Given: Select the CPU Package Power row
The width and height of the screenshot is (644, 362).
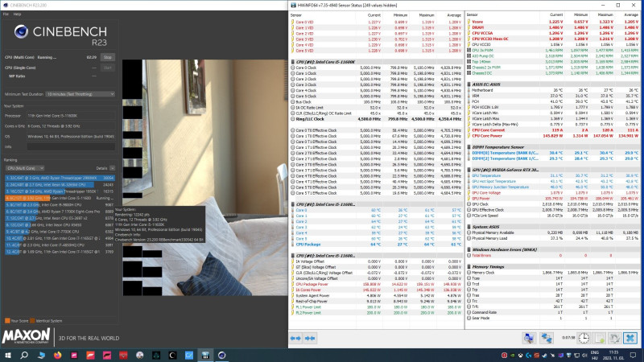Looking at the screenshot, I should [x=376, y=284].
